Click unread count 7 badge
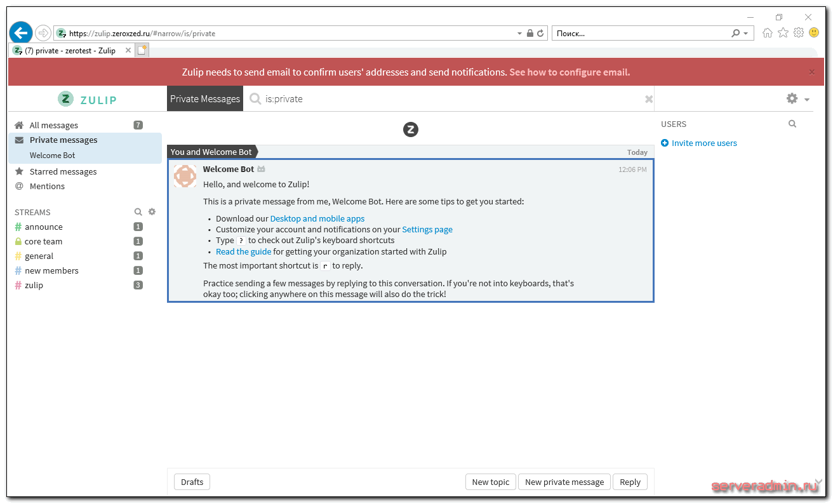Image resolution: width=833 pixels, height=504 pixels. tap(138, 125)
